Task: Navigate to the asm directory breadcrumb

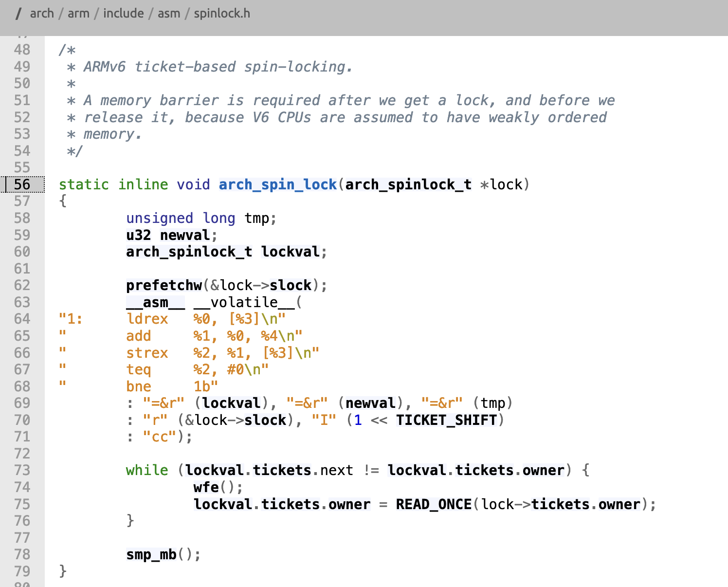Action: (x=169, y=14)
